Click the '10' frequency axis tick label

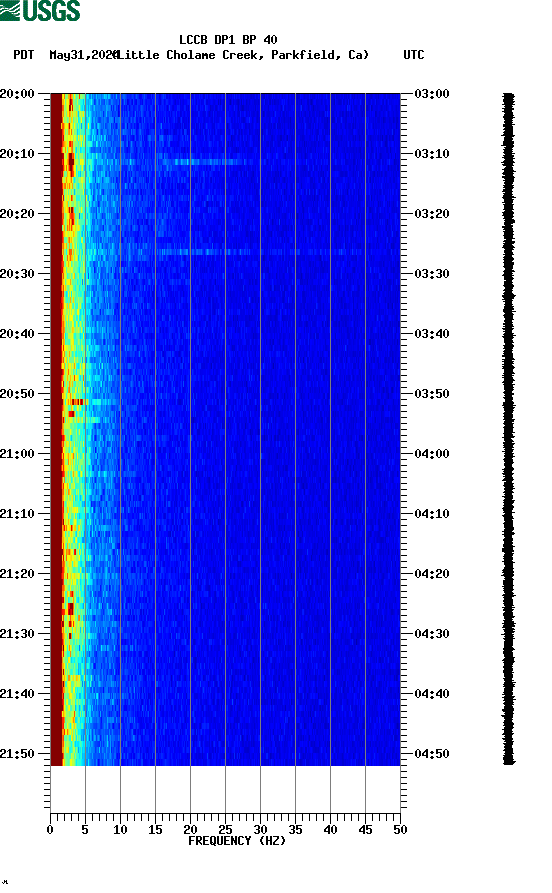(x=120, y=830)
